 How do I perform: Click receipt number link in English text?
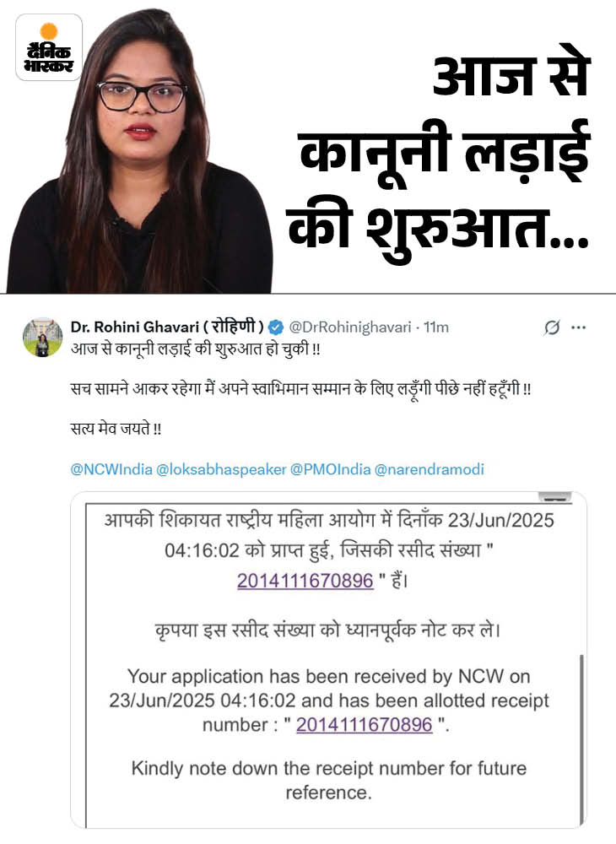pyautogui.click(x=365, y=724)
